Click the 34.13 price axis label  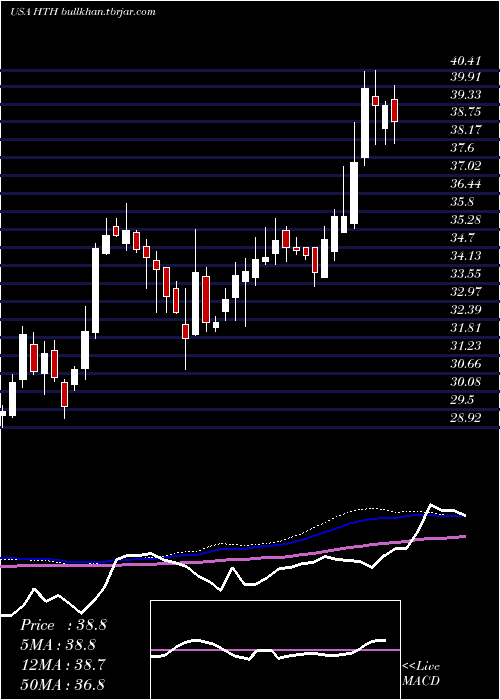[465, 256]
